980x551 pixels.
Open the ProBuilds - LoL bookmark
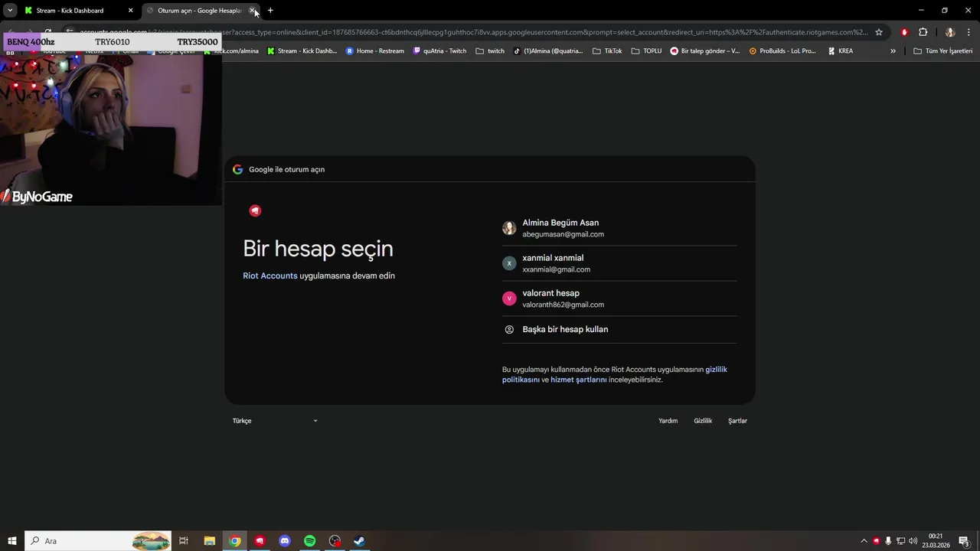pos(782,51)
